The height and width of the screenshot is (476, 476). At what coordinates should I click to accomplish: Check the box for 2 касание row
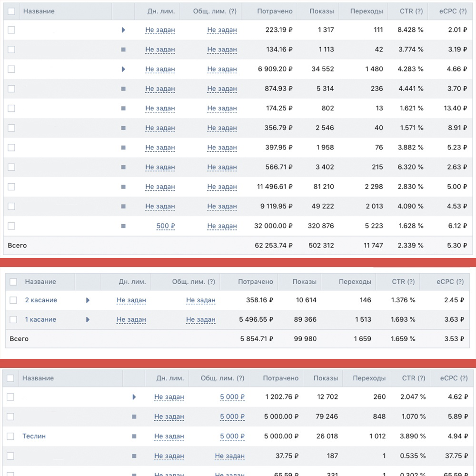pyautogui.click(x=13, y=300)
